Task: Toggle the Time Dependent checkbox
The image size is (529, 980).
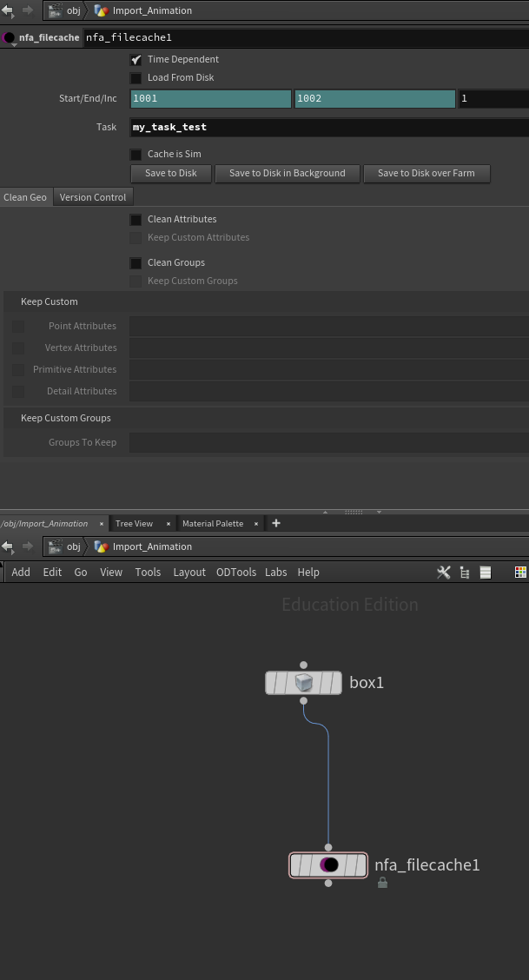Action: click(x=136, y=60)
